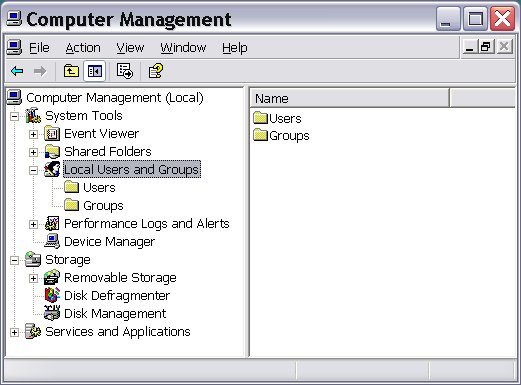Minimize the inner MMC child window
Viewport: 521px width, 385px height.
pyautogui.click(x=470, y=47)
